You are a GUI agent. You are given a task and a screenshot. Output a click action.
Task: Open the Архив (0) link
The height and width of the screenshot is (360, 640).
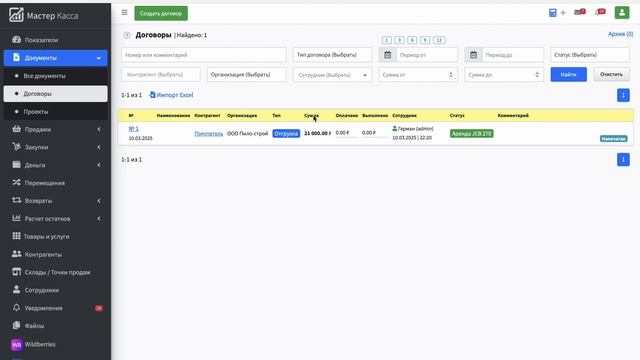(620, 34)
